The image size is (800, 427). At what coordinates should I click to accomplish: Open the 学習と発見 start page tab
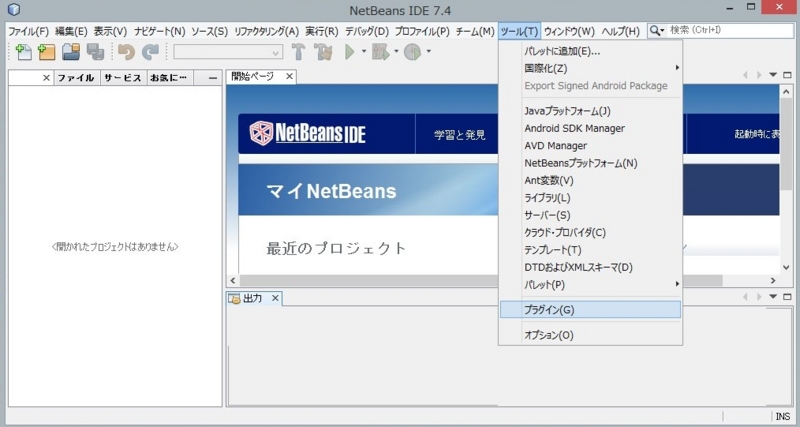tap(460, 135)
